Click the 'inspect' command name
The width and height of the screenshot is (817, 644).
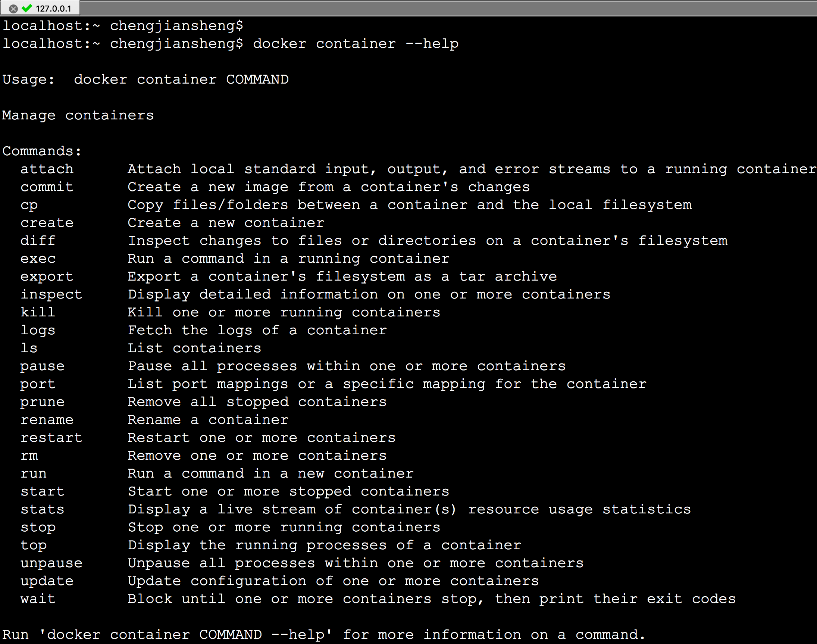[x=51, y=294]
